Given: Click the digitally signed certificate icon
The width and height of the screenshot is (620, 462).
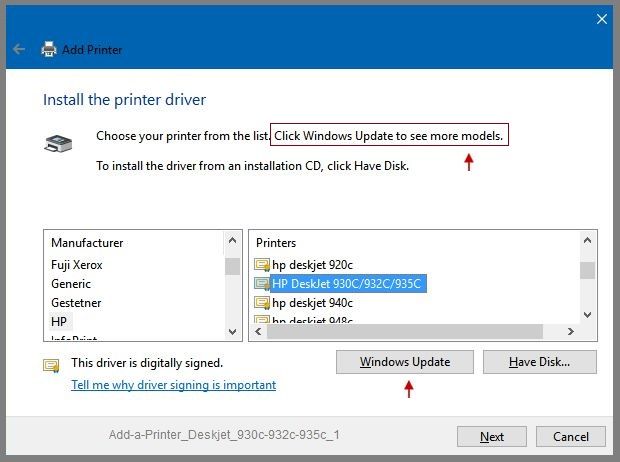Looking at the screenshot, I should click(51, 365).
